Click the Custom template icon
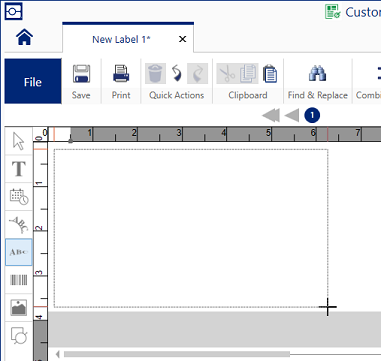This screenshot has width=381, height=361. pyautogui.click(x=333, y=12)
